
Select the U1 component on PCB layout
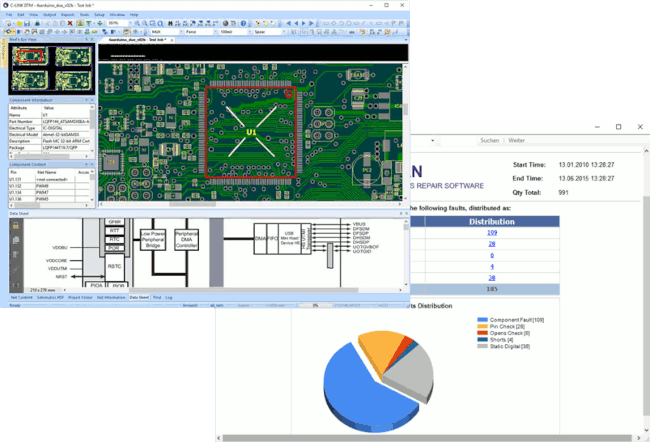[252, 130]
